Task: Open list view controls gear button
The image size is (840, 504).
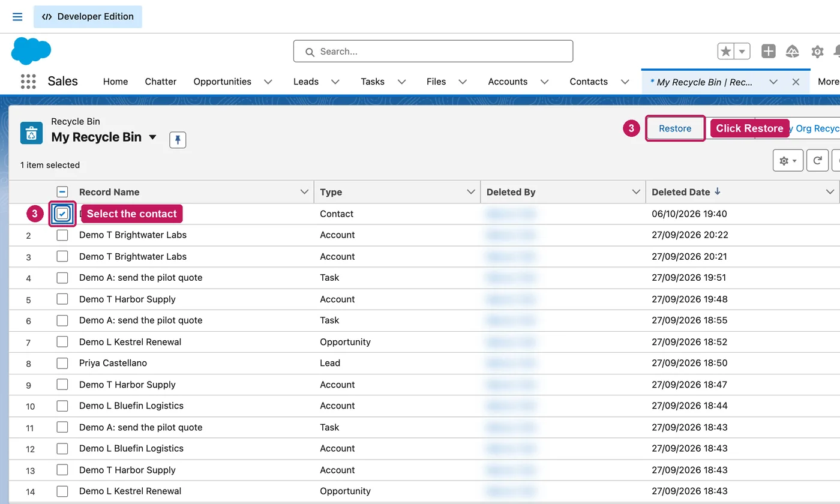Action: pos(788,161)
